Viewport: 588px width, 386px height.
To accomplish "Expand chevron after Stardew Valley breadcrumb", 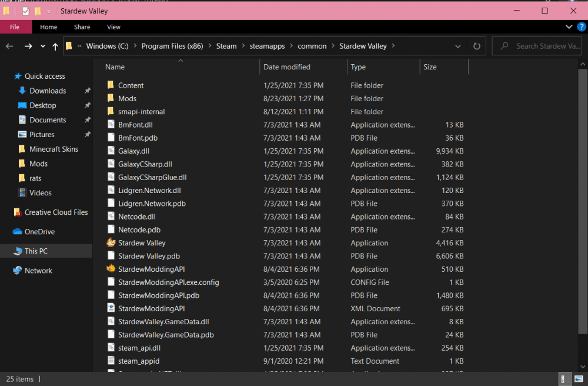I will pos(393,46).
